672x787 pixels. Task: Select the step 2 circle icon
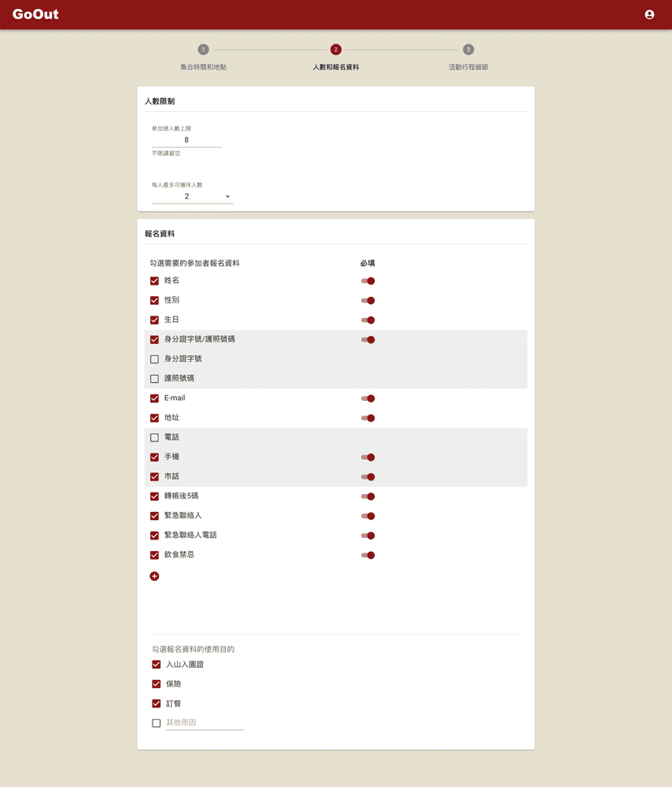pyautogui.click(x=336, y=49)
